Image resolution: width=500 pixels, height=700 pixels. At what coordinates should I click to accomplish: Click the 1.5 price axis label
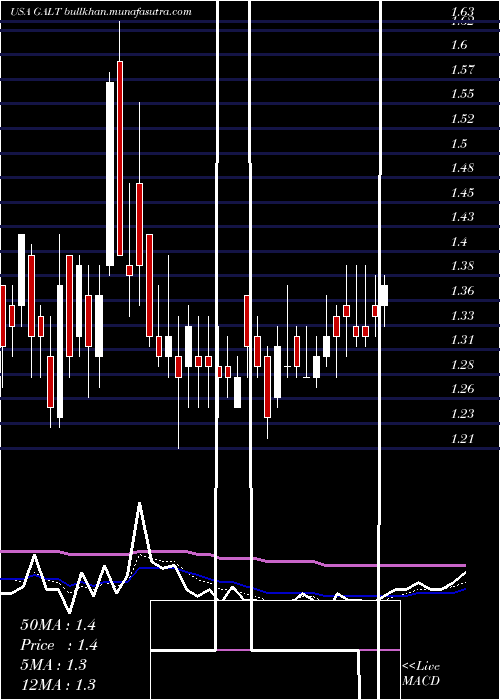pyautogui.click(x=460, y=143)
